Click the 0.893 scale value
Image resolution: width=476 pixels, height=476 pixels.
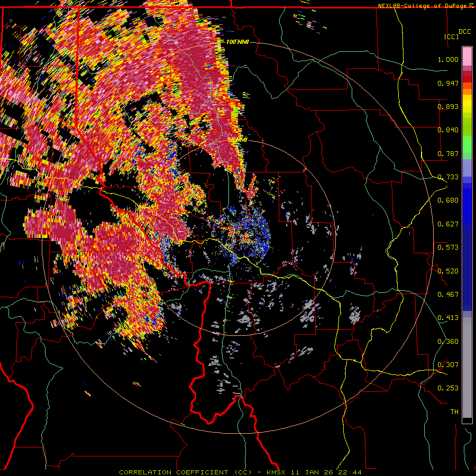pyautogui.click(x=448, y=106)
